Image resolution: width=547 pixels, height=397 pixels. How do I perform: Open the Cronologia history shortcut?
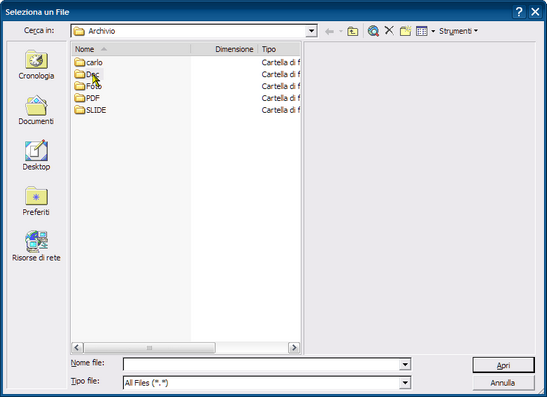(36, 65)
